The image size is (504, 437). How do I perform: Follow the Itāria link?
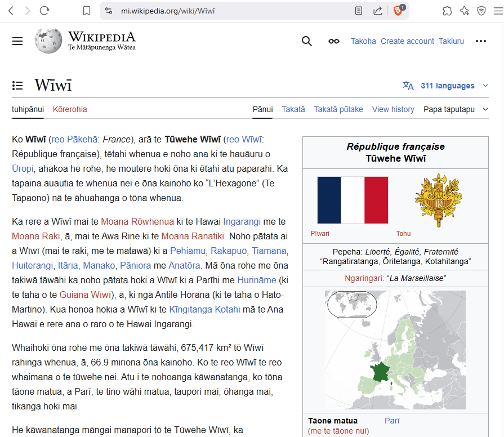(68, 266)
